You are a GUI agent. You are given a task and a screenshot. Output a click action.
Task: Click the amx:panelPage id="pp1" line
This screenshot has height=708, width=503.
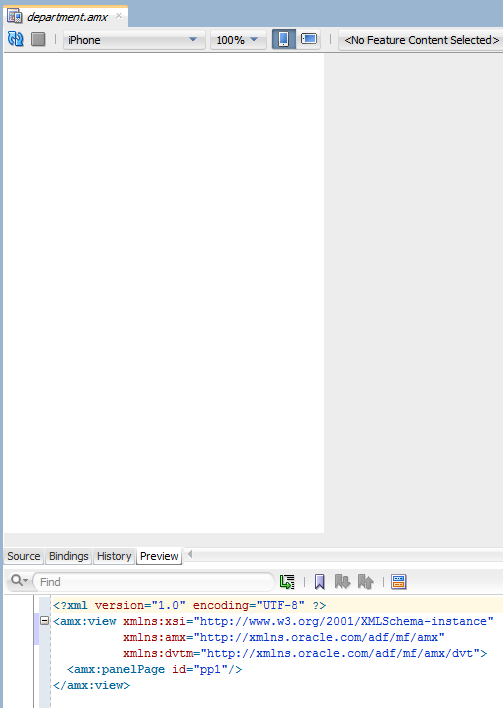click(x=154, y=669)
